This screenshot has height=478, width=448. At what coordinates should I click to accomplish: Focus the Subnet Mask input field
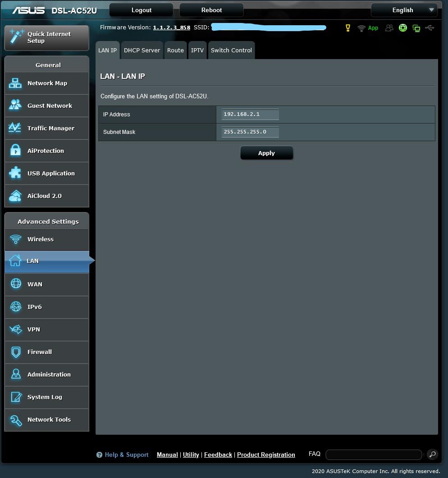[x=250, y=132]
